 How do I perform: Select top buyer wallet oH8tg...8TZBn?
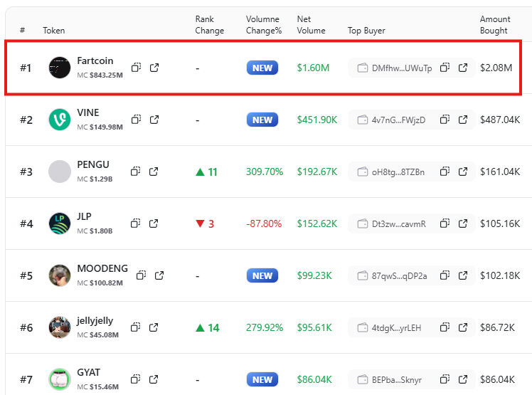pyautogui.click(x=398, y=172)
